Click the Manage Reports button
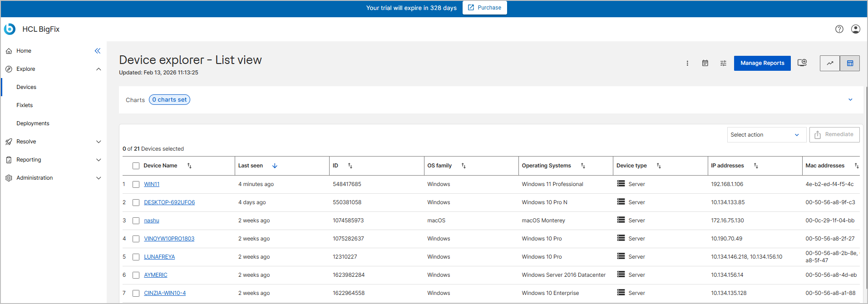Screen dimensions: 868x304 762,64
